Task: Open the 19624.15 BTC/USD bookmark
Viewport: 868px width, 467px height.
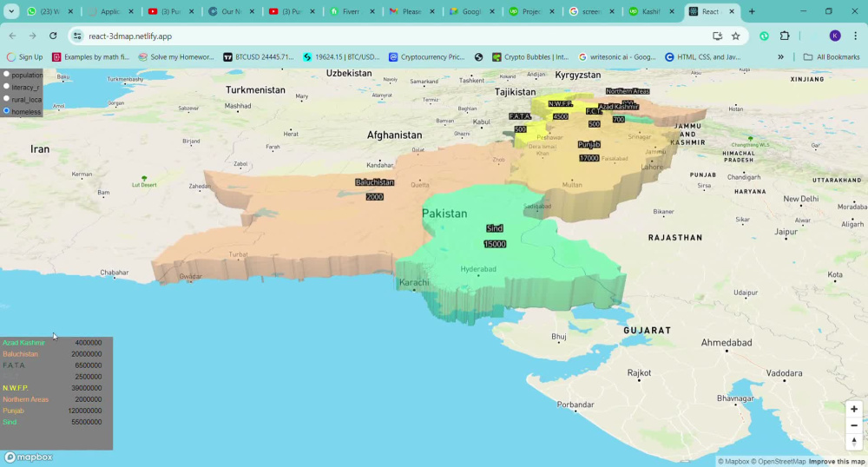Action: (341, 57)
